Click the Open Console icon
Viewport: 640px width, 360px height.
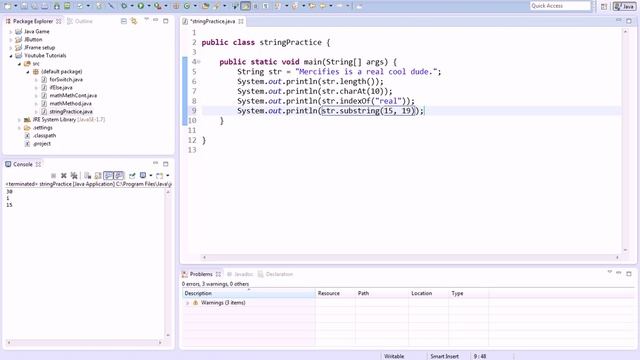coord(160,176)
